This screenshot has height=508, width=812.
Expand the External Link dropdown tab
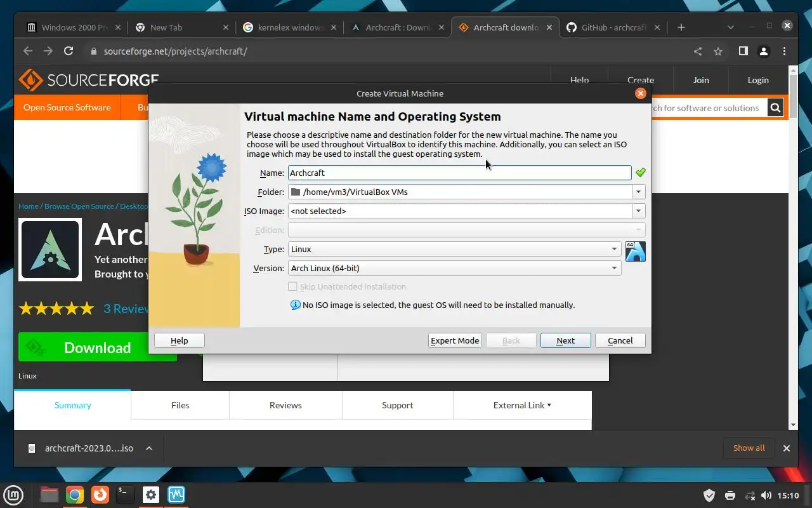[522, 405]
